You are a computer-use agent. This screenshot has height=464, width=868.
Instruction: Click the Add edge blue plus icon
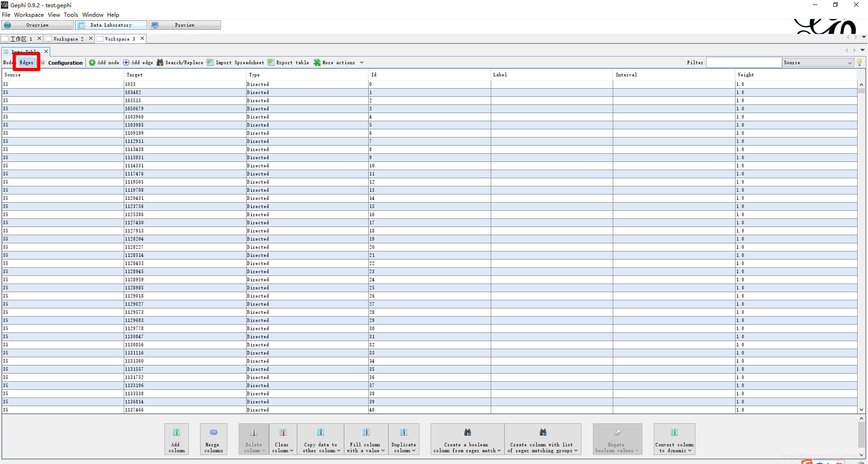(x=126, y=62)
